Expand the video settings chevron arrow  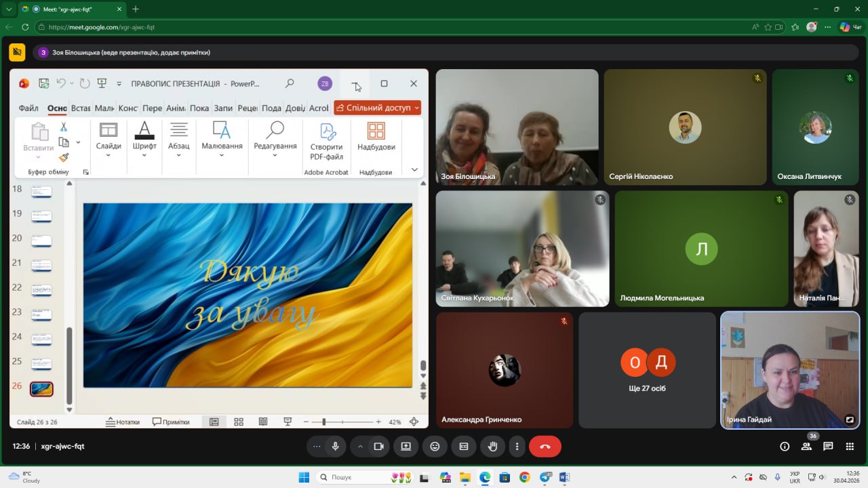coord(360,447)
